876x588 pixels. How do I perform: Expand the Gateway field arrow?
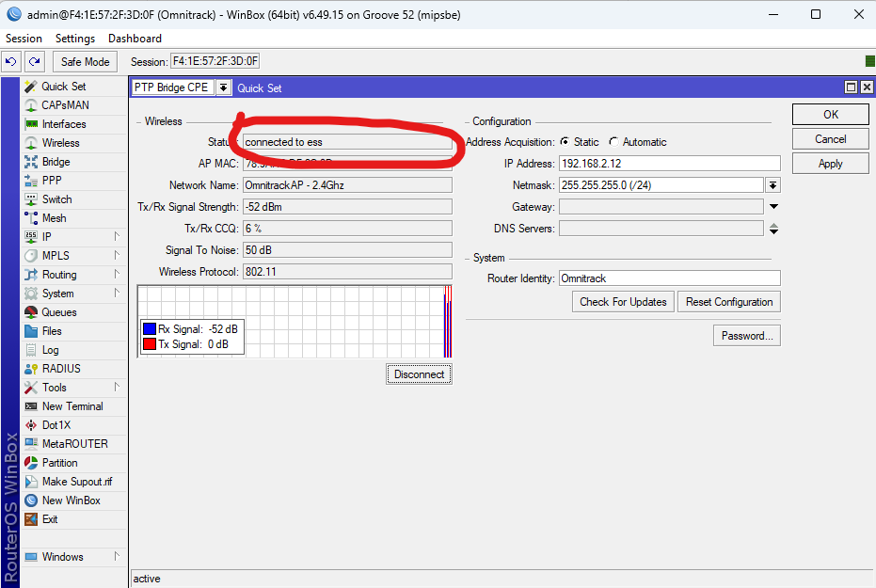pyautogui.click(x=773, y=207)
